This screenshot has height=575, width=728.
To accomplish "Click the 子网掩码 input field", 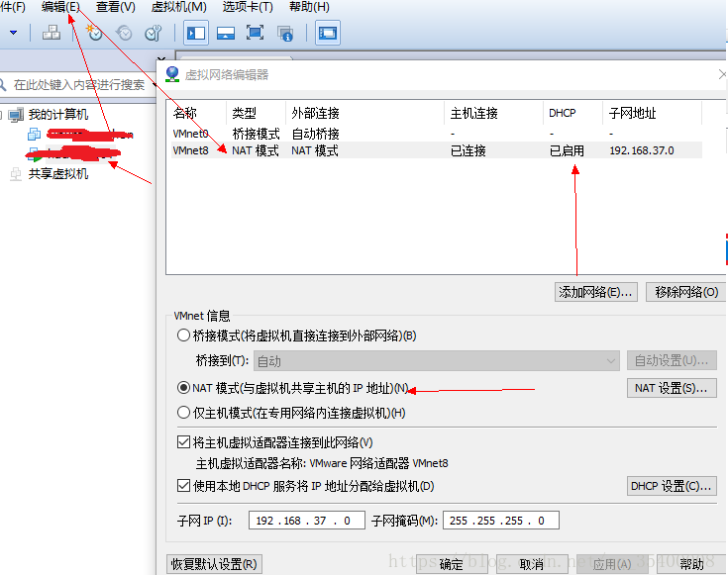I will pyautogui.click(x=501, y=521).
